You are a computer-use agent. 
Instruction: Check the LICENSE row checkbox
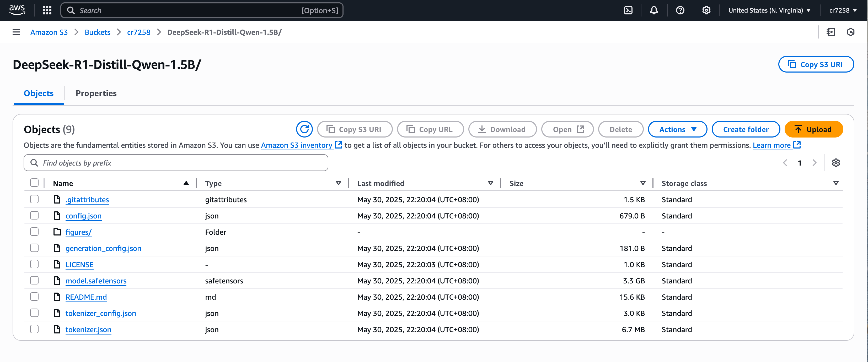click(34, 264)
